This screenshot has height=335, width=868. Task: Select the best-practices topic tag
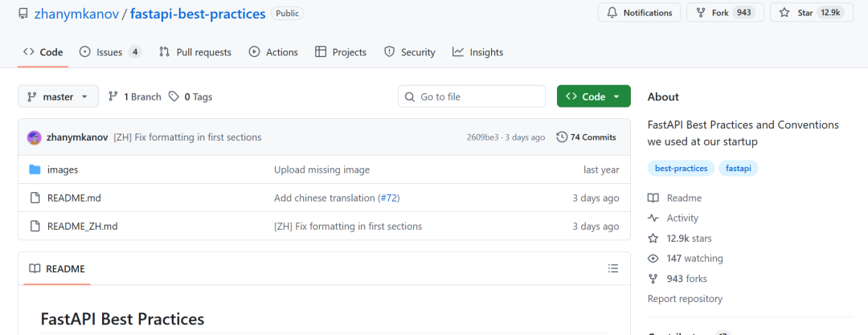(x=681, y=169)
